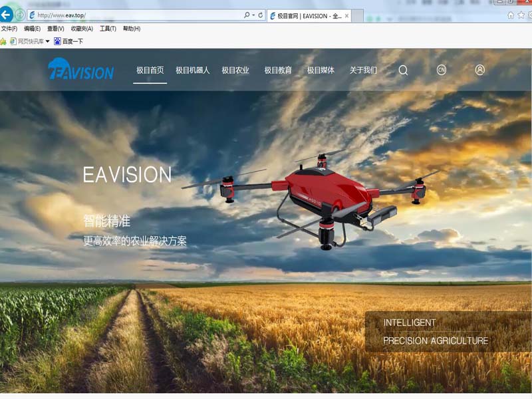Close the 极目官网 EAVISION tab

click(346, 15)
